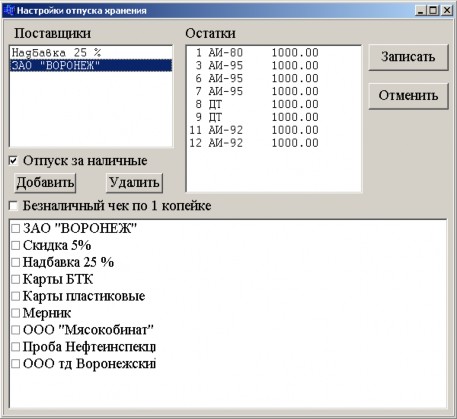Enable 'Безналичный чек по 1 копейке' checkbox
This screenshot has height=419, width=457.
pyautogui.click(x=13, y=206)
